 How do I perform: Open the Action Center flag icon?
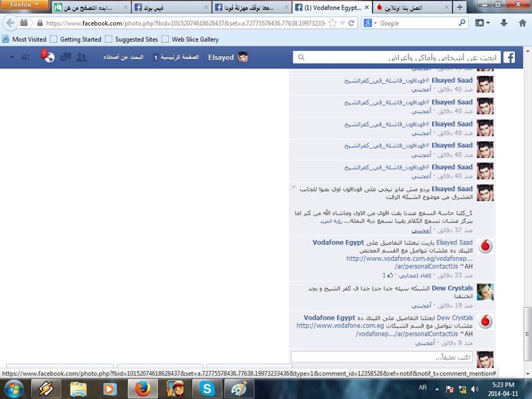(x=450, y=389)
